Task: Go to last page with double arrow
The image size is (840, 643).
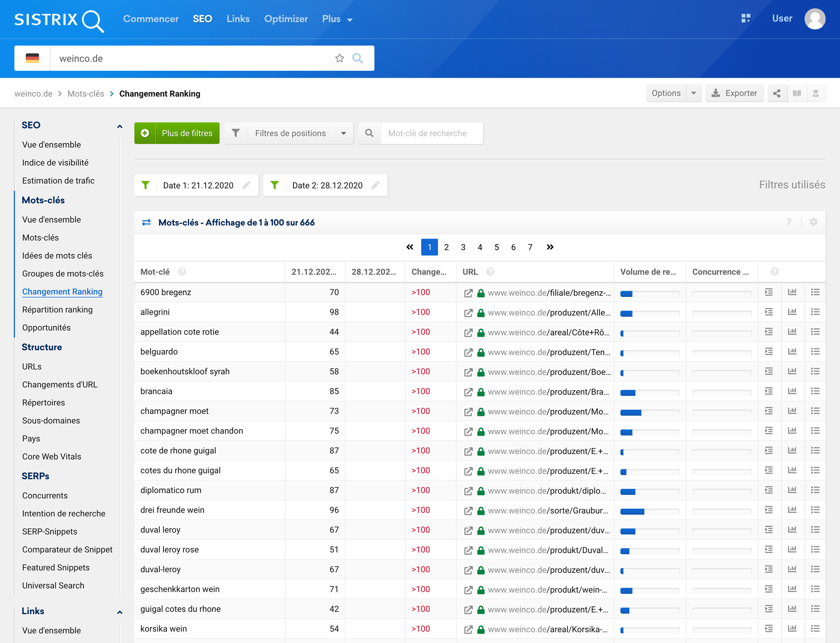Action: [x=550, y=247]
